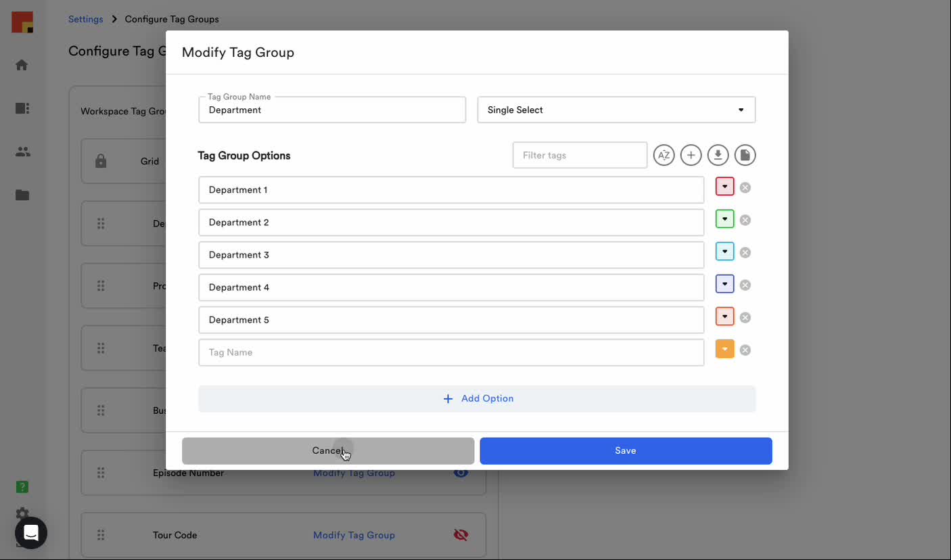Open the orange color picker for new tag
This screenshot has height=560, width=951.
pos(724,349)
